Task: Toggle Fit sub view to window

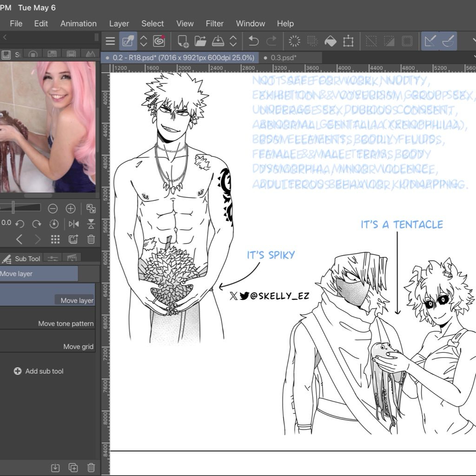Action: coord(91,208)
